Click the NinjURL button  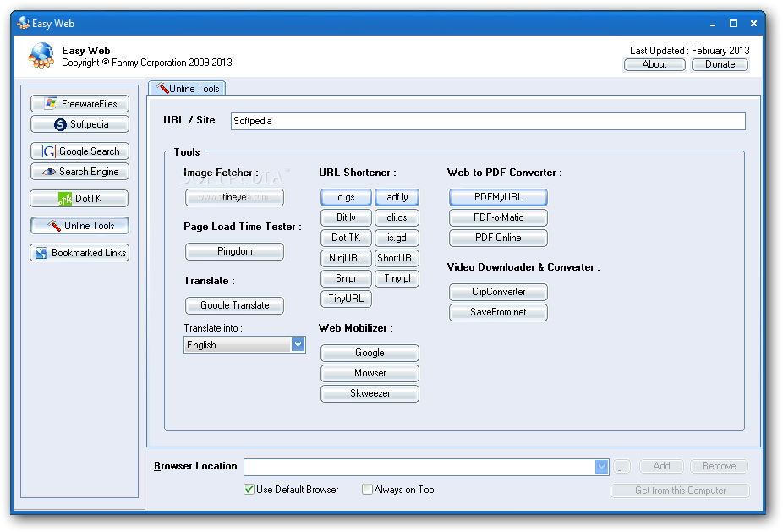(x=346, y=258)
